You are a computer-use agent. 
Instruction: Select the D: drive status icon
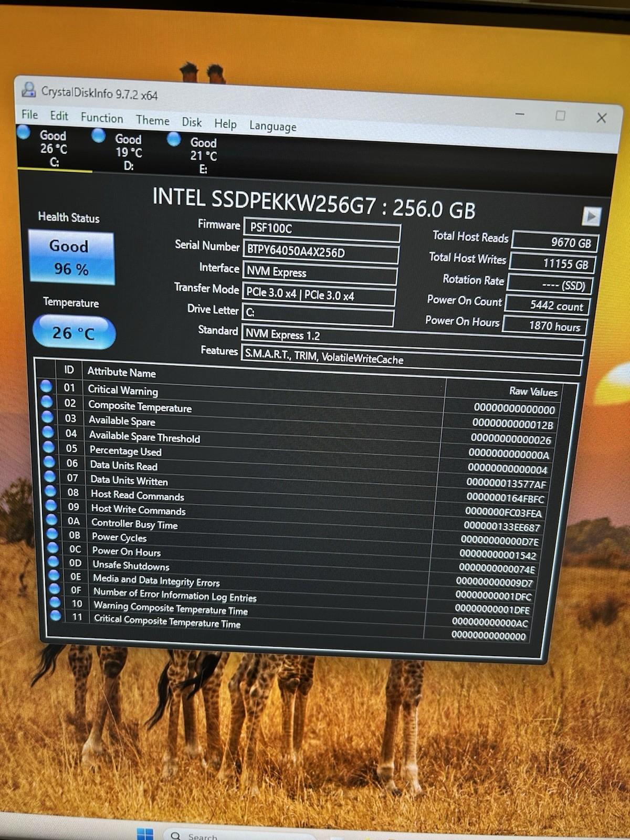(x=98, y=135)
